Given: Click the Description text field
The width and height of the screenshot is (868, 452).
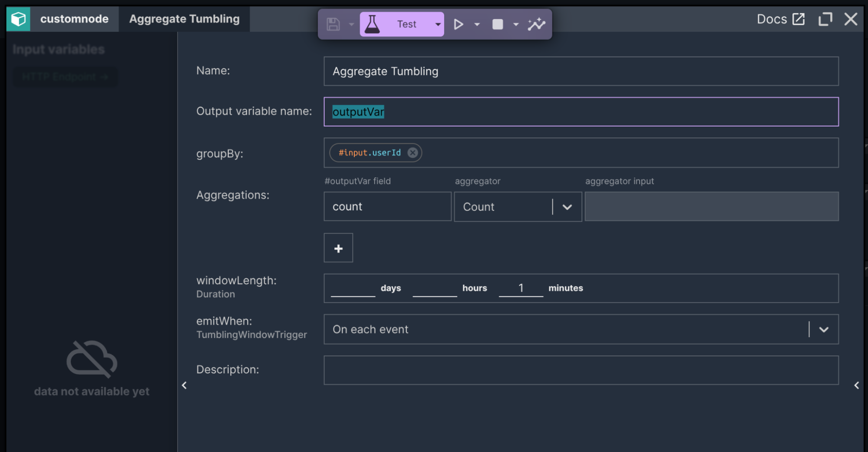Looking at the screenshot, I should [x=581, y=370].
